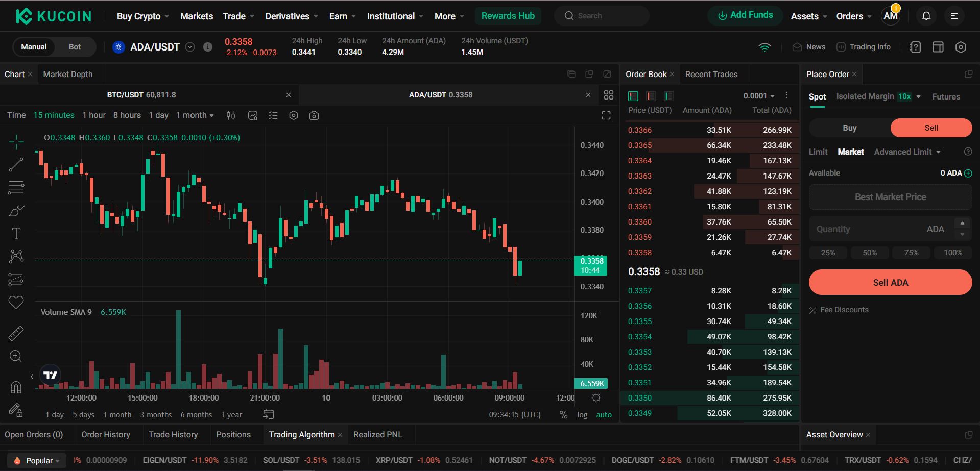Enter fullscreen chart mode
Viewport: 980px width, 471px height.
pyautogui.click(x=606, y=115)
